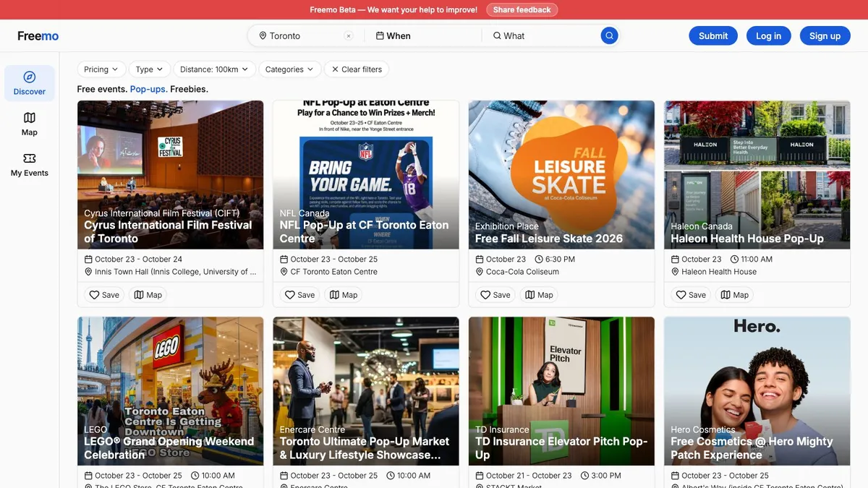Click Log in

[768, 36]
